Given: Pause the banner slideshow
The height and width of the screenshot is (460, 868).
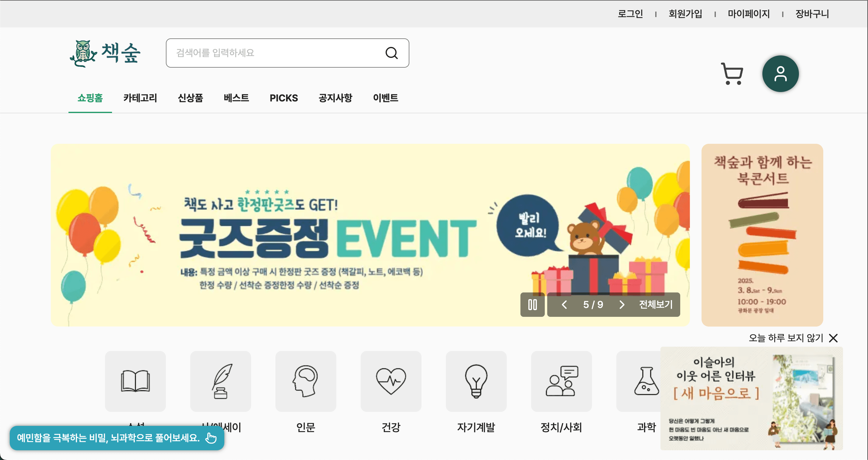Looking at the screenshot, I should point(532,305).
